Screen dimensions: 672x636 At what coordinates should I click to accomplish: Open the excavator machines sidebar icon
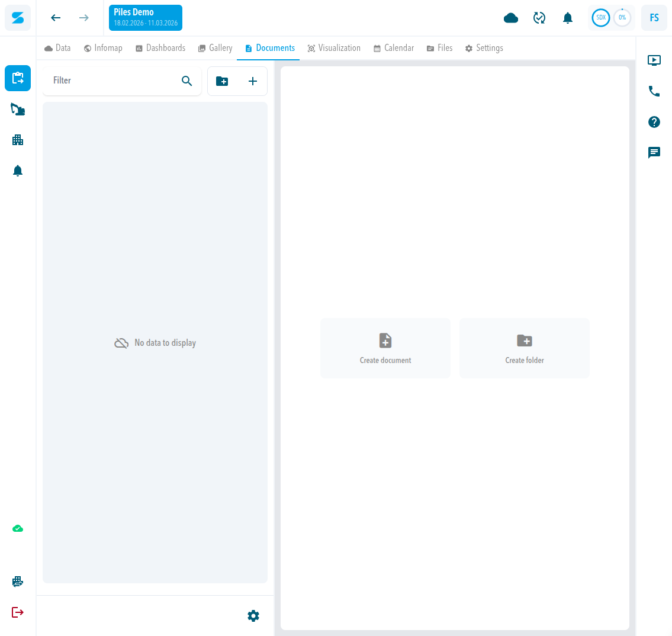tap(18, 110)
